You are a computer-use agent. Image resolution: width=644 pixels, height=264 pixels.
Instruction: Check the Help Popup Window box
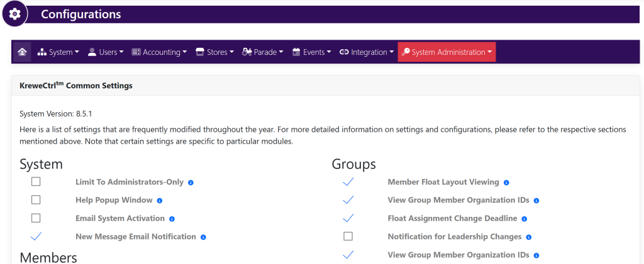[36, 200]
